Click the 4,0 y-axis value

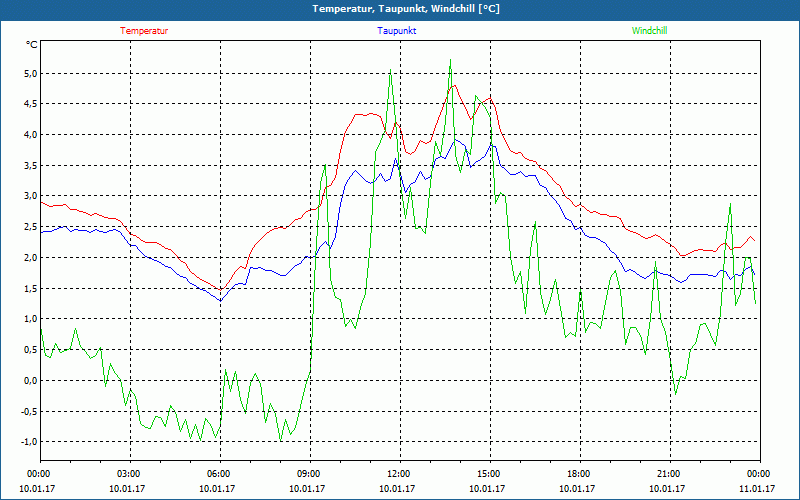point(31,135)
